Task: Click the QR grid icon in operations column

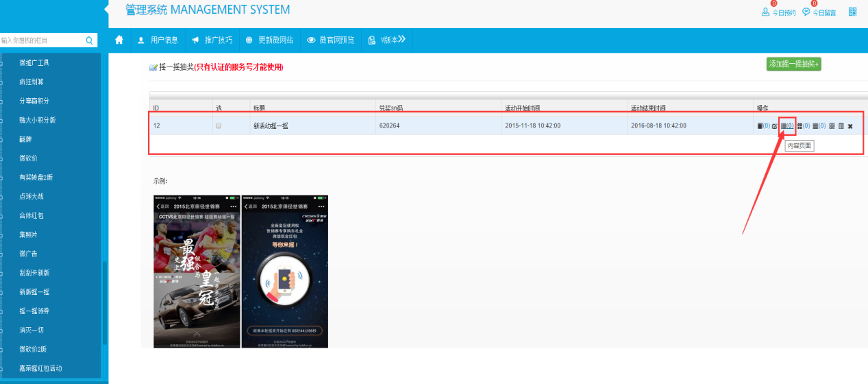Action: 832,126
